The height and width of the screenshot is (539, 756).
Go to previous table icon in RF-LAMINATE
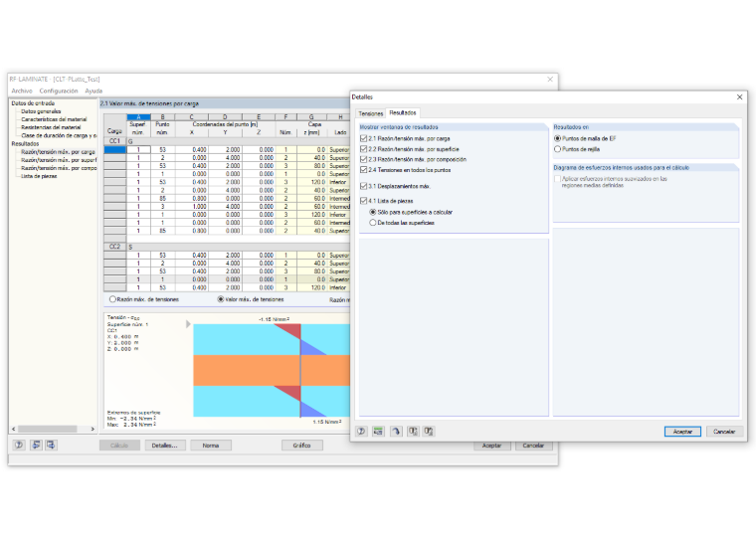pos(36,445)
